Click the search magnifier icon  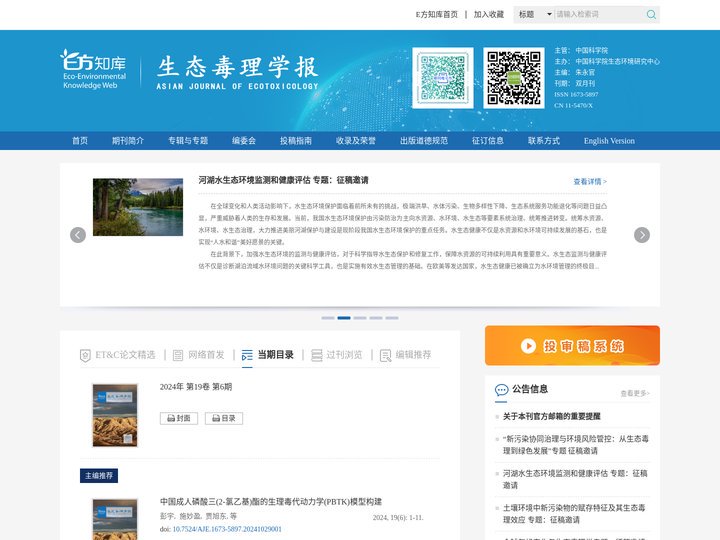651,15
